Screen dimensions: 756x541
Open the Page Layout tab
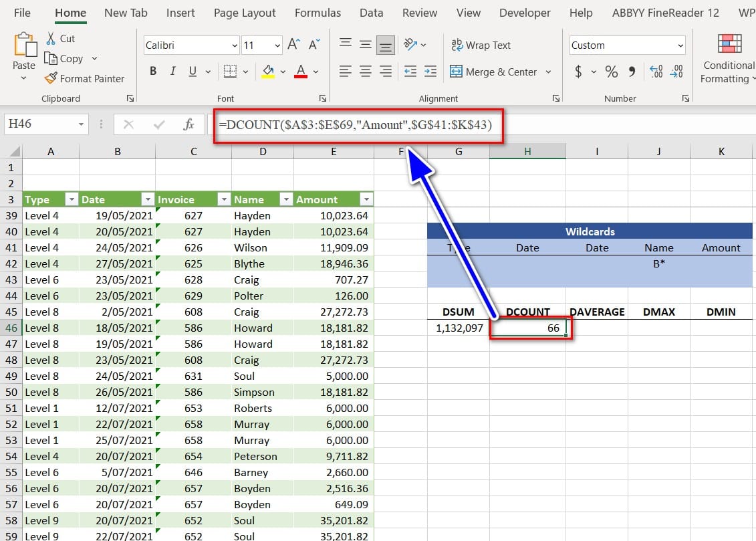[x=245, y=13]
